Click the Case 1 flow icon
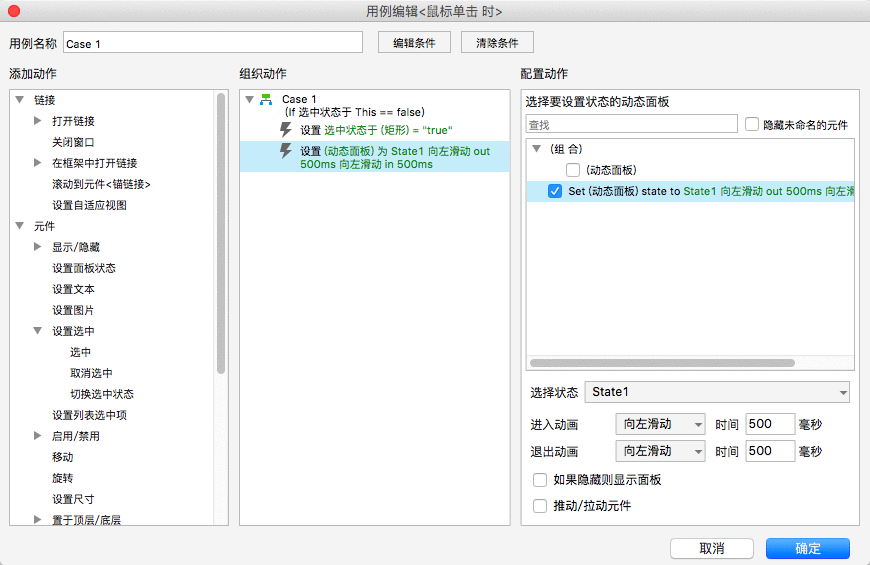Image resolution: width=870 pixels, height=565 pixels. point(266,99)
